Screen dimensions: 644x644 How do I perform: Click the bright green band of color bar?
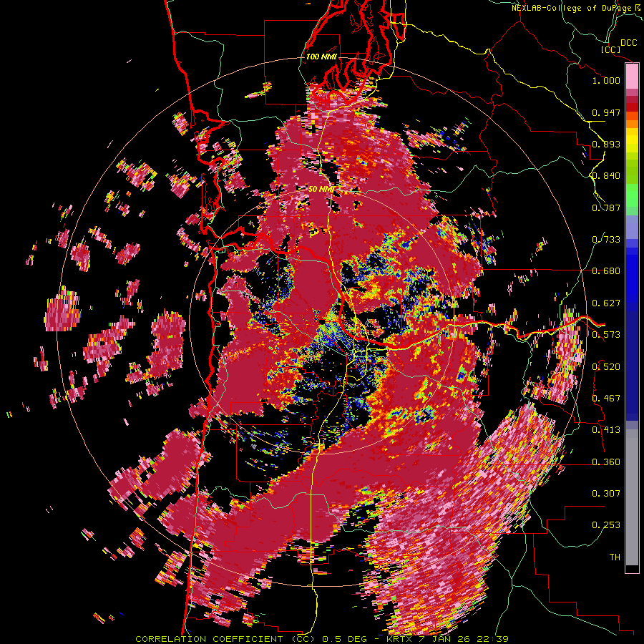tap(632, 195)
